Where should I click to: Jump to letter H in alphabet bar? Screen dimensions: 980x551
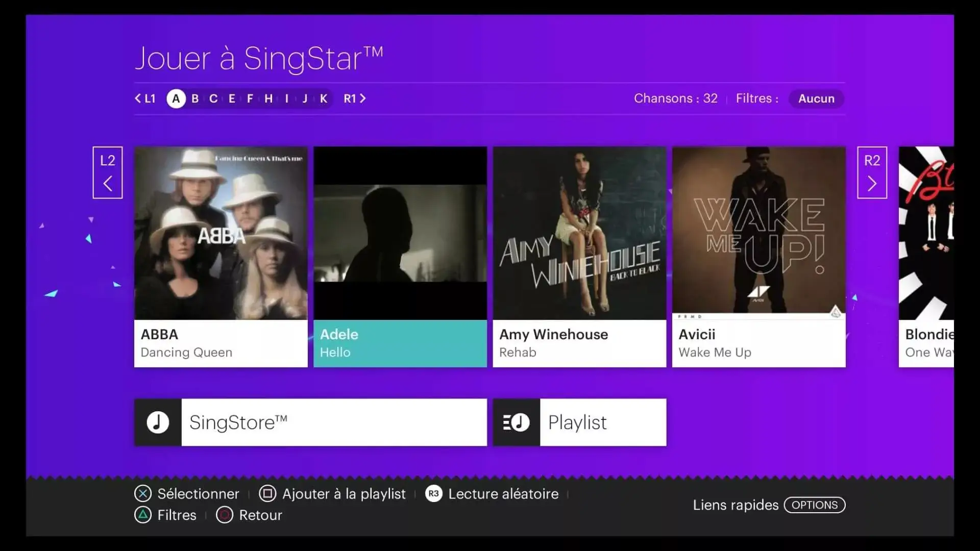pyautogui.click(x=268, y=98)
